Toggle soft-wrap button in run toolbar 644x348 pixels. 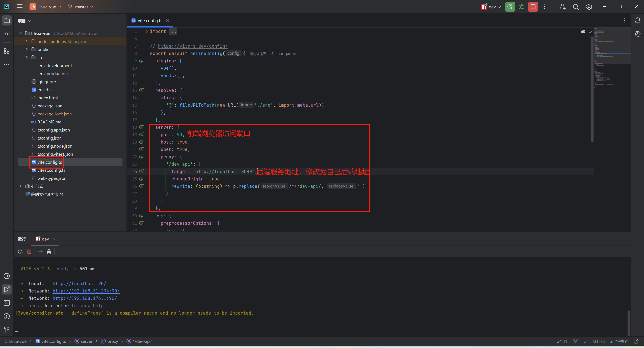coord(40,252)
